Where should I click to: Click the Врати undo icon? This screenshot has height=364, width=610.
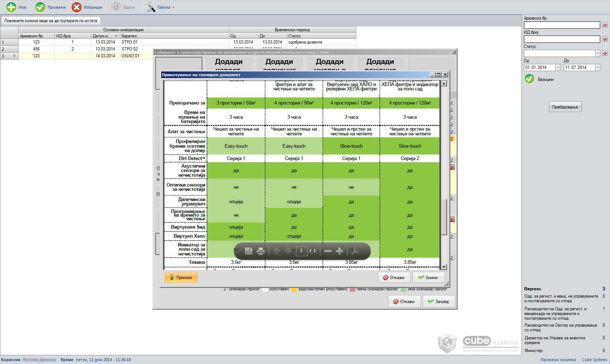pyautogui.click(x=116, y=7)
